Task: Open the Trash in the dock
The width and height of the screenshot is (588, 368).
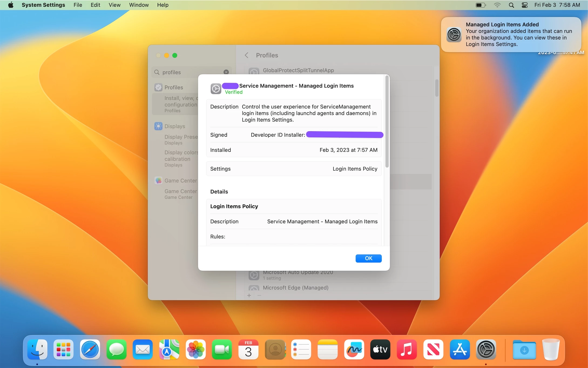Action: pos(551,350)
